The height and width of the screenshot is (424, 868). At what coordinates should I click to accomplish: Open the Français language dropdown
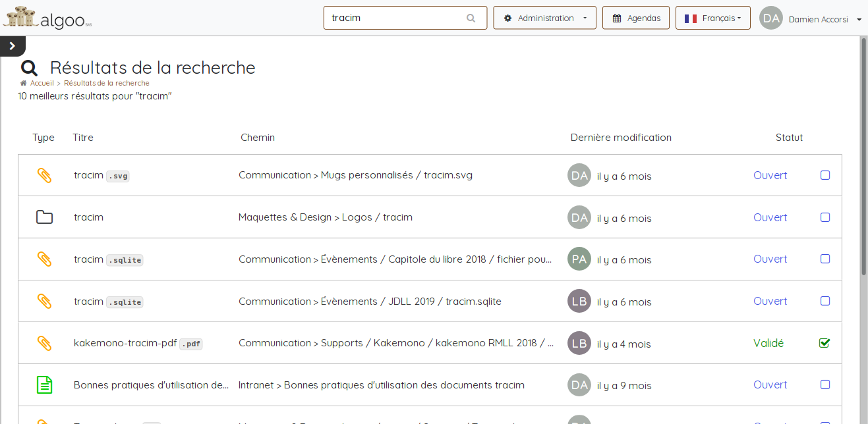point(712,18)
